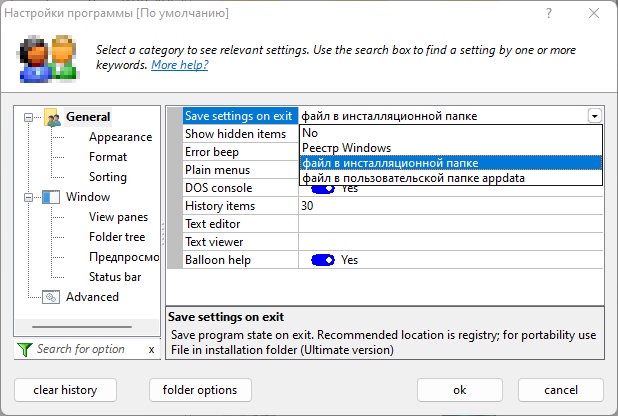Pick "No" in the dropdown list
This screenshot has height=416, width=618.
pos(310,133)
